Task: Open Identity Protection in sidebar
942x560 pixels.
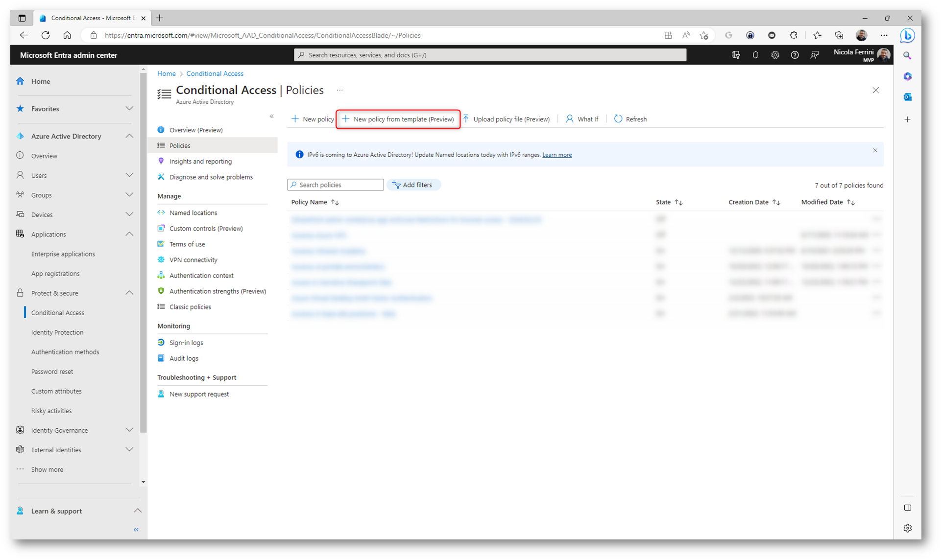Action: coord(57,332)
